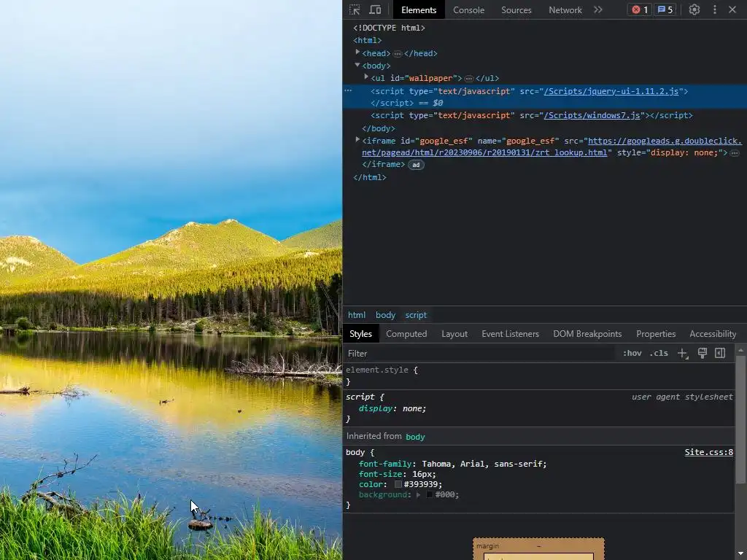Switch to the Computed pane tab
Screen dimensions: 747x560
coord(406,334)
